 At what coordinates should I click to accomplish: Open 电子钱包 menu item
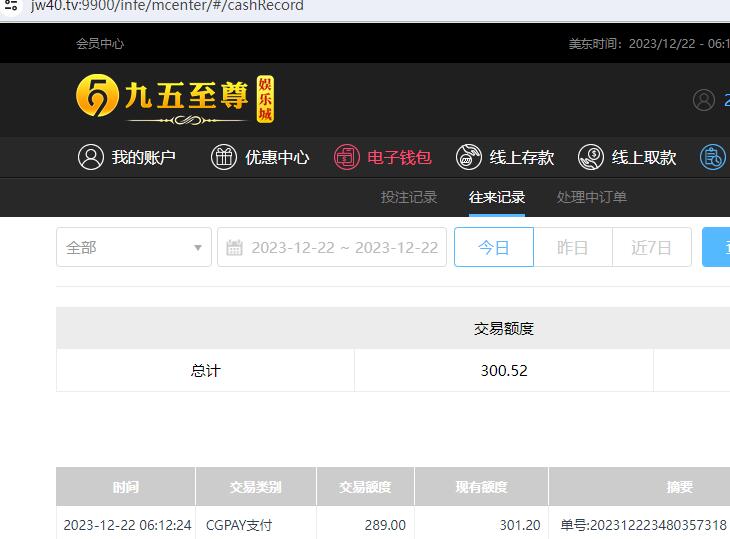click(x=383, y=157)
